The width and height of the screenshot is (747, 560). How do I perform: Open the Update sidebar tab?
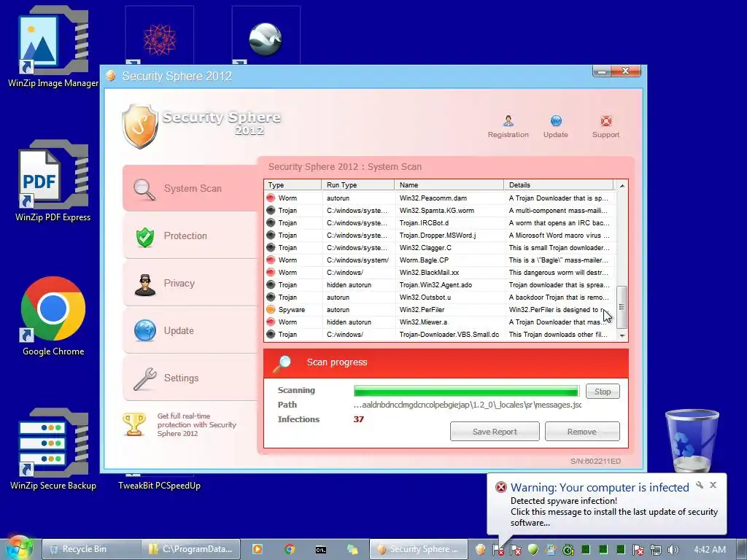pos(190,330)
